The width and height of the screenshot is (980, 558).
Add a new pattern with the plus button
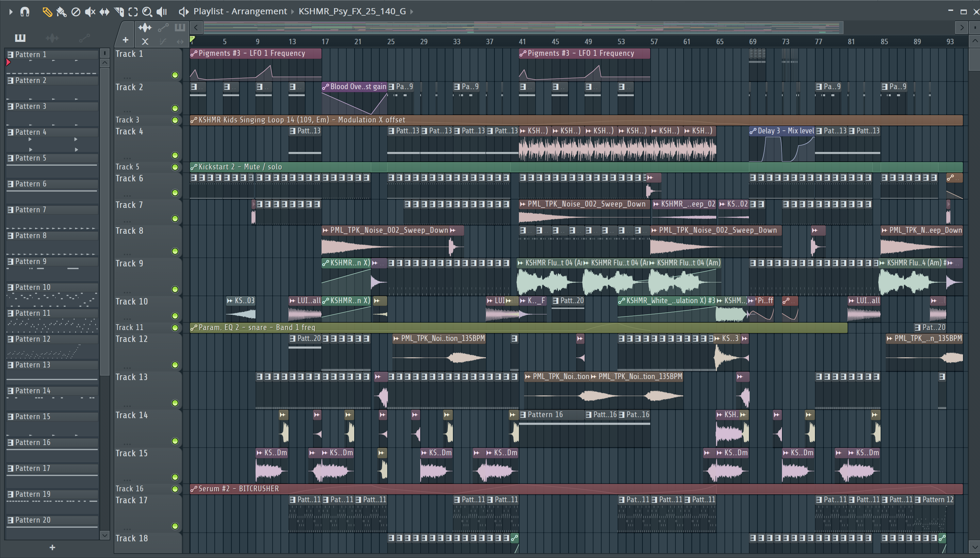point(52,548)
